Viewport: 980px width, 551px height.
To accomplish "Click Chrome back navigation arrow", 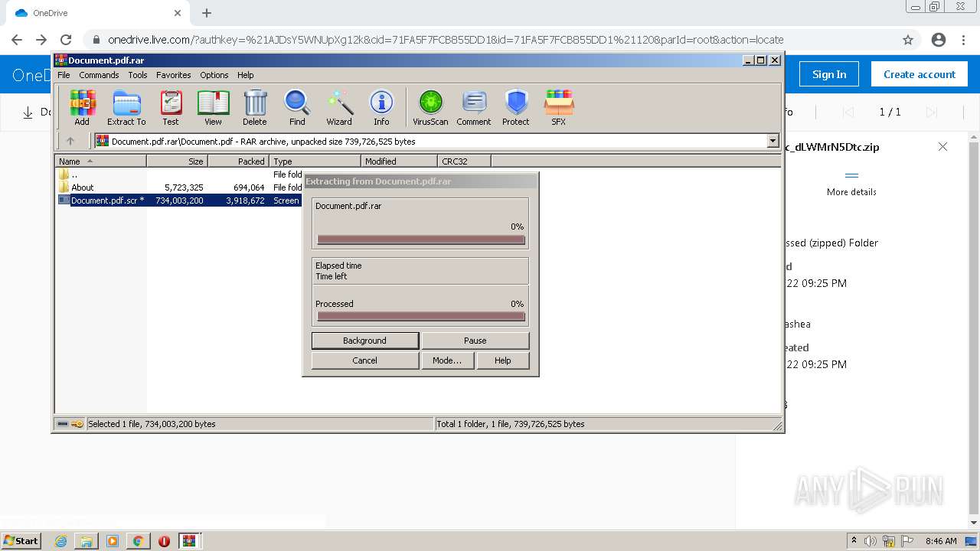I will click(x=17, y=40).
